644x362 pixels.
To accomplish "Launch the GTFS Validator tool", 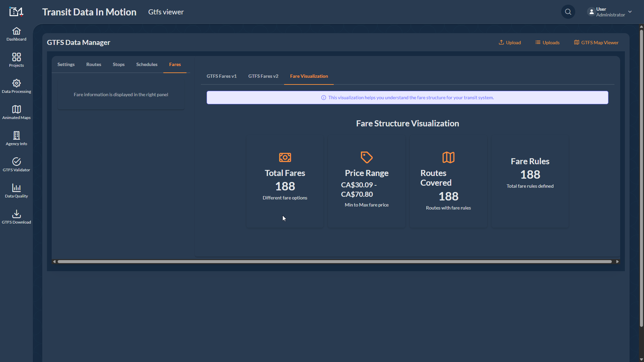I will 16,165.
